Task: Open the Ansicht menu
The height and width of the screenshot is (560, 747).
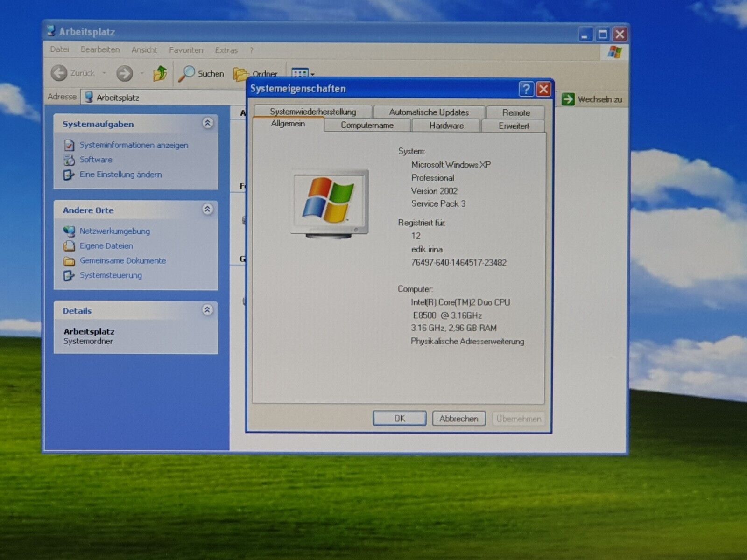Action: tap(144, 50)
